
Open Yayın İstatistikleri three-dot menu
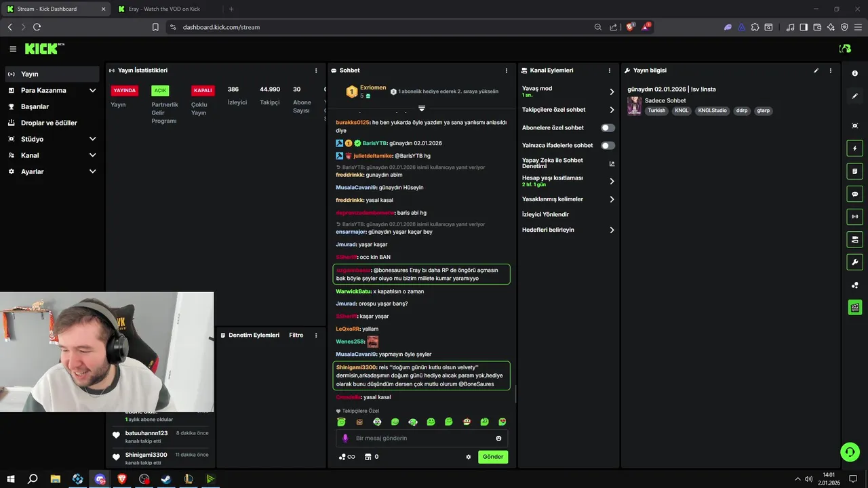(315, 70)
